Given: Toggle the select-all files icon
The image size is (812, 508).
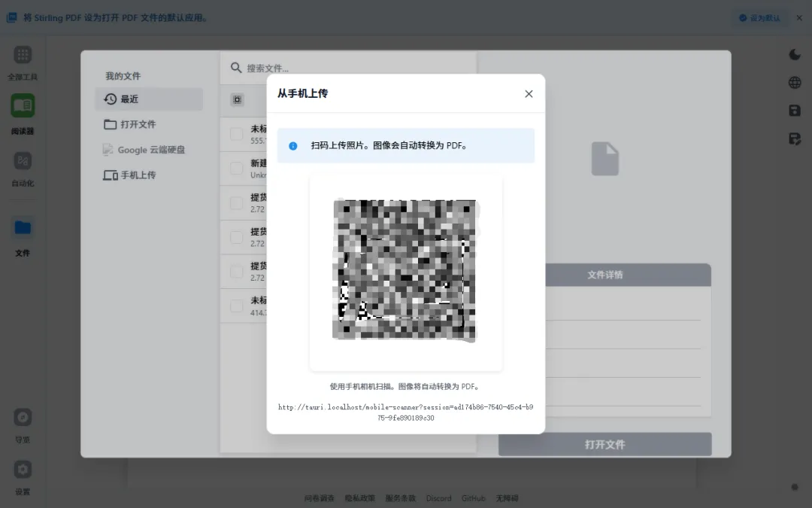Looking at the screenshot, I should 237,99.
